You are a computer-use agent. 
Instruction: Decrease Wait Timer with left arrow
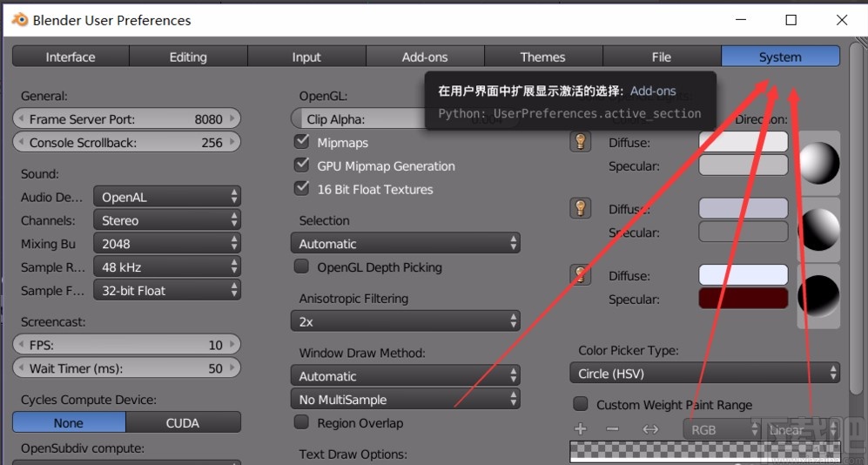coord(21,368)
